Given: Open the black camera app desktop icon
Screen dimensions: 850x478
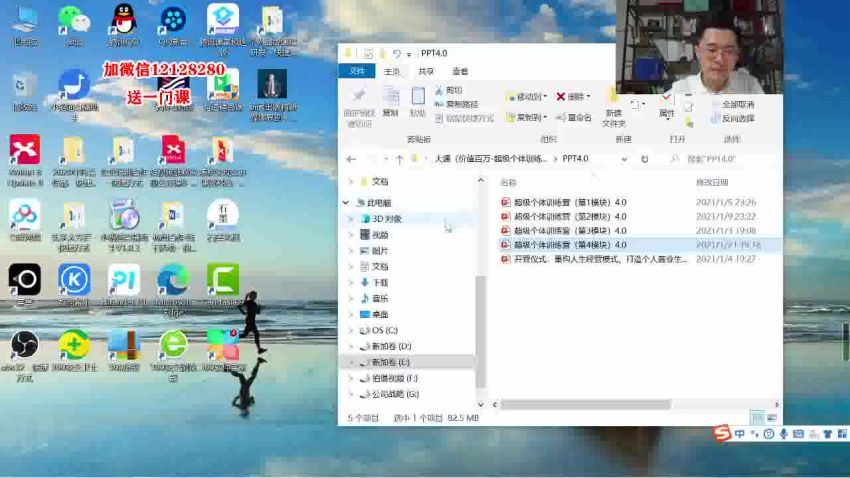Looking at the screenshot, I should pos(24,280).
